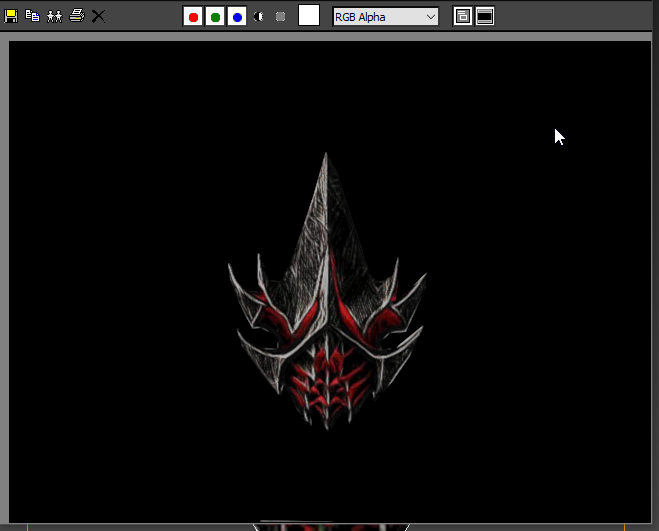Toggle the blue channel display

[x=237, y=17]
